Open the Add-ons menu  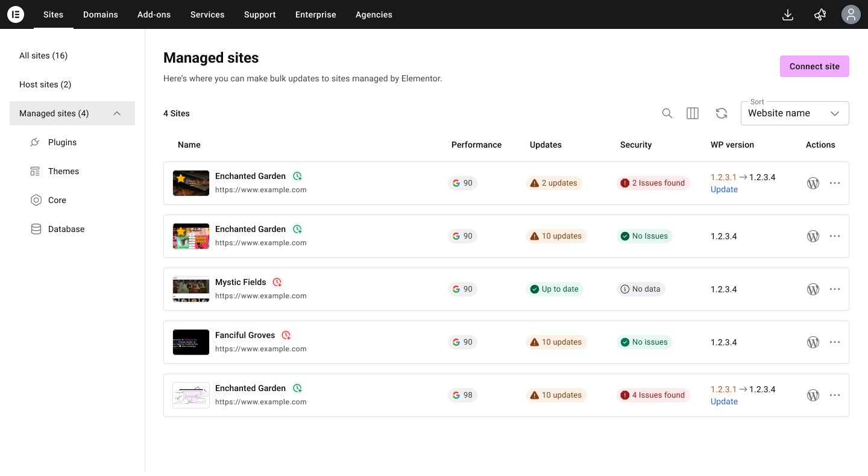click(154, 14)
